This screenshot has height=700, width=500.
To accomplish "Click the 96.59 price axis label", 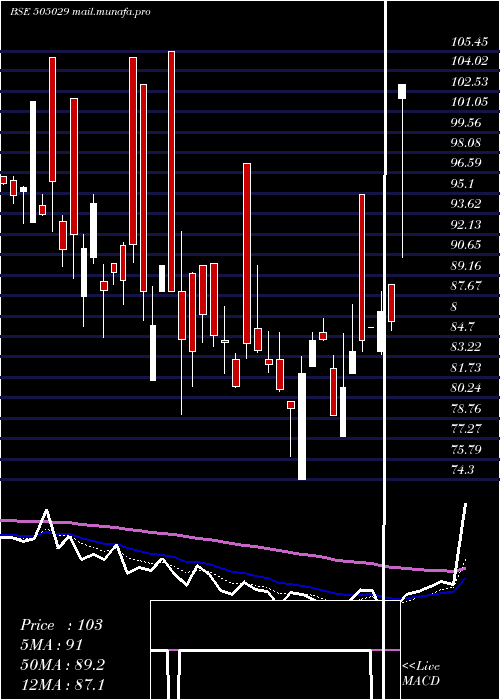I will (x=467, y=163).
